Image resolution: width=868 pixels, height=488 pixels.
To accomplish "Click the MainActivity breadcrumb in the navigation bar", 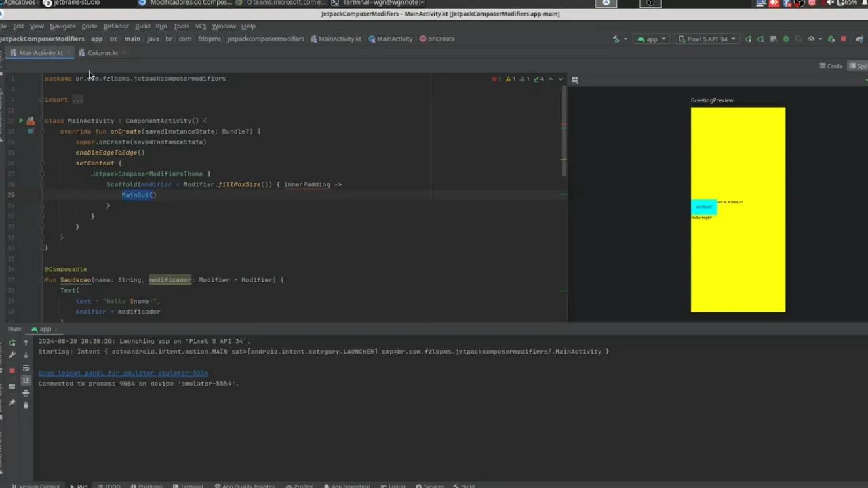I will pos(391,39).
